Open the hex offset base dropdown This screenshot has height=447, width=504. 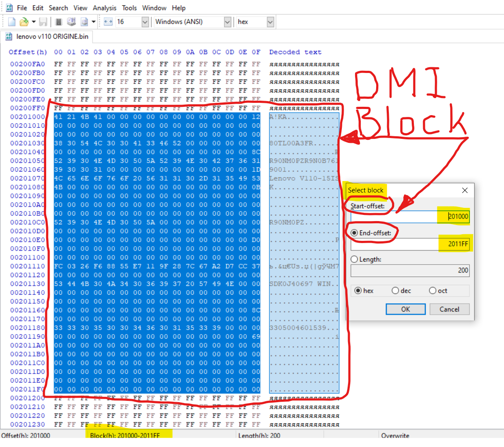coord(270,22)
